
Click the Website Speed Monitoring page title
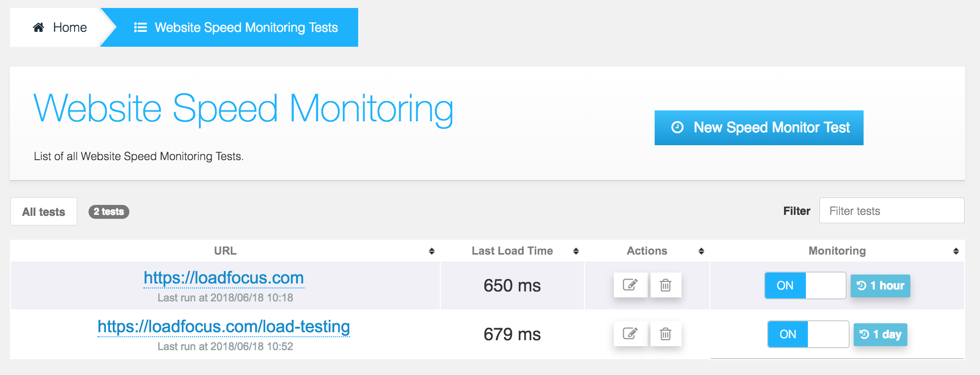click(244, 109)
